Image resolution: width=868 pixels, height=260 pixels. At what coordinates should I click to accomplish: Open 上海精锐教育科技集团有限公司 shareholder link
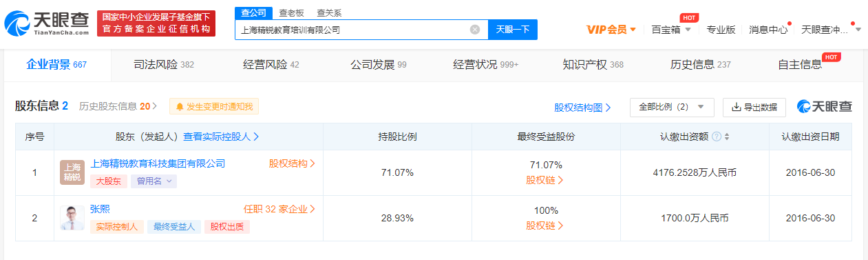158,163
